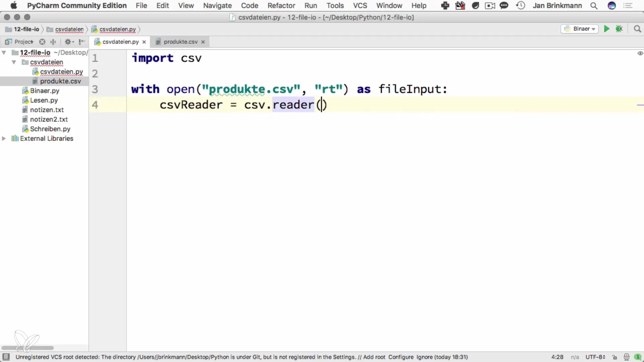Click the toolbox menu bar icon

pos(460,6)
